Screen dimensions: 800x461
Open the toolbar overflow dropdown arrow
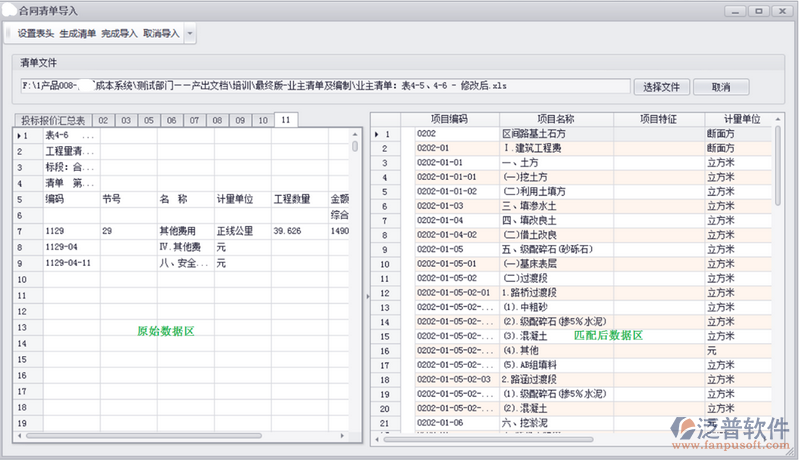190,34
